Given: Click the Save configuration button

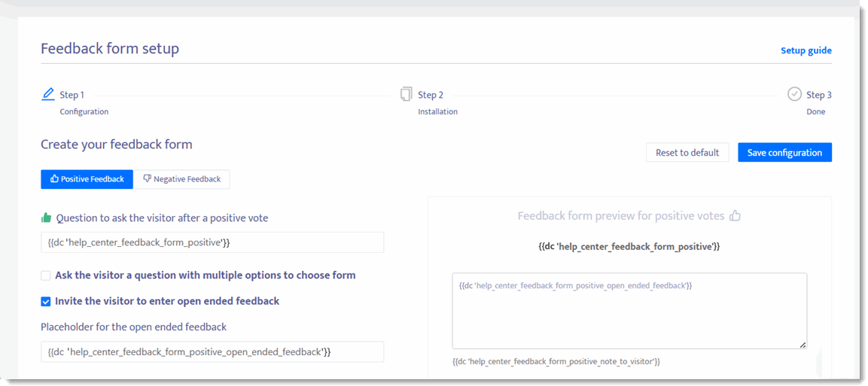Looking at the screenshot, I should pyautogui.click(x=784, y=153).
